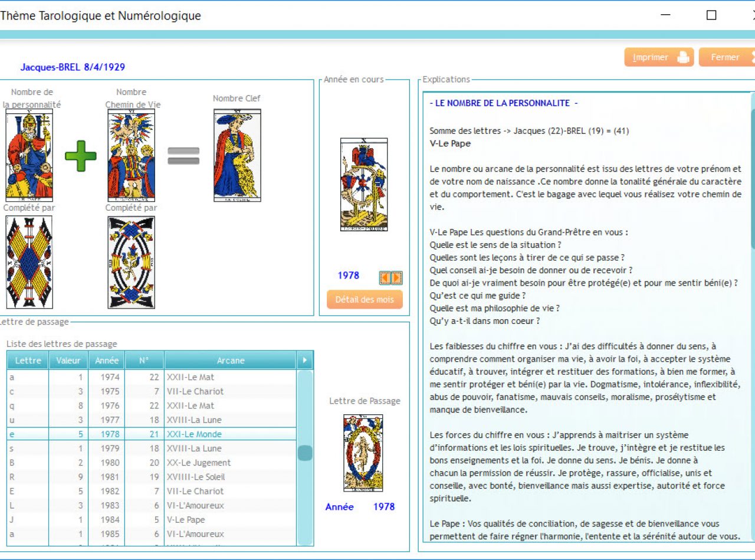Click the printer icon on Imprimer
755x560 pixels.
point(682,57)
